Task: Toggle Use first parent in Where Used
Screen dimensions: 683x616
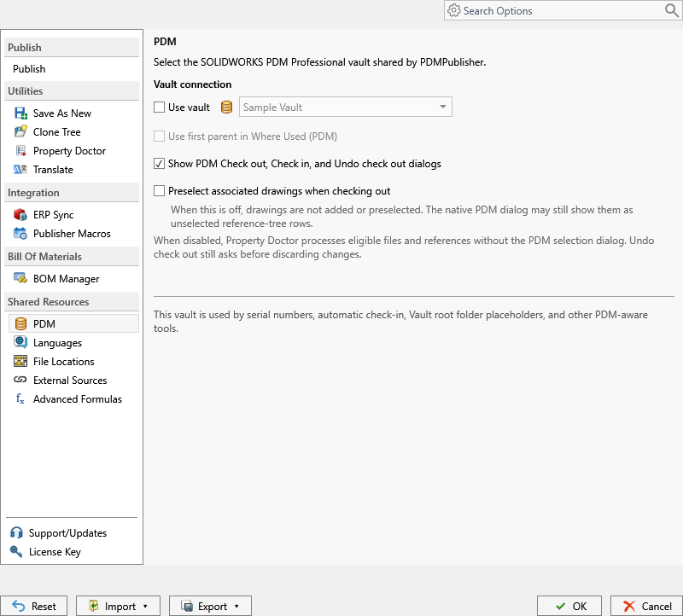Action: (160, 137)
